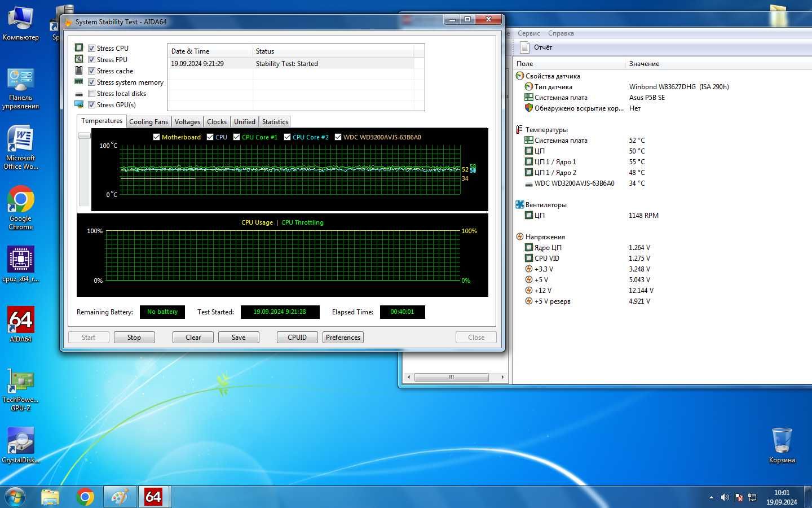Click the Поле column header
This screenshot has width=812, height=508.
coord(569,64)
